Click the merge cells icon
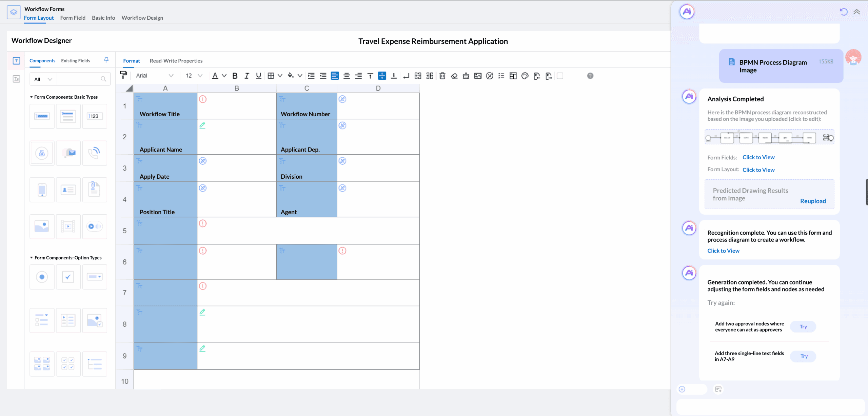 pos(418,76)
